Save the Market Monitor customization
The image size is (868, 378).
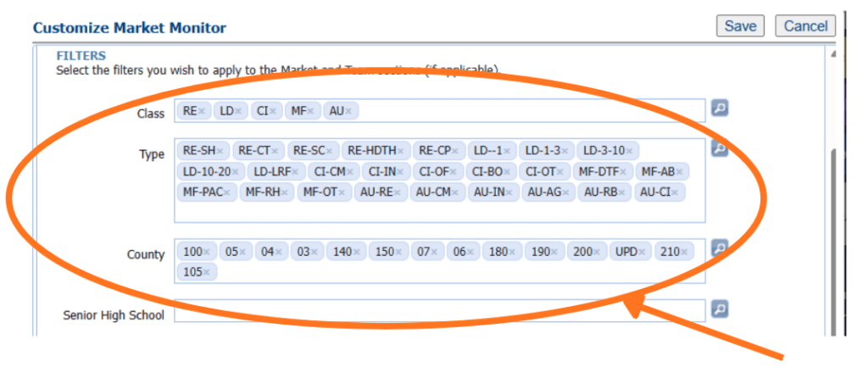[x=740, y=26]
